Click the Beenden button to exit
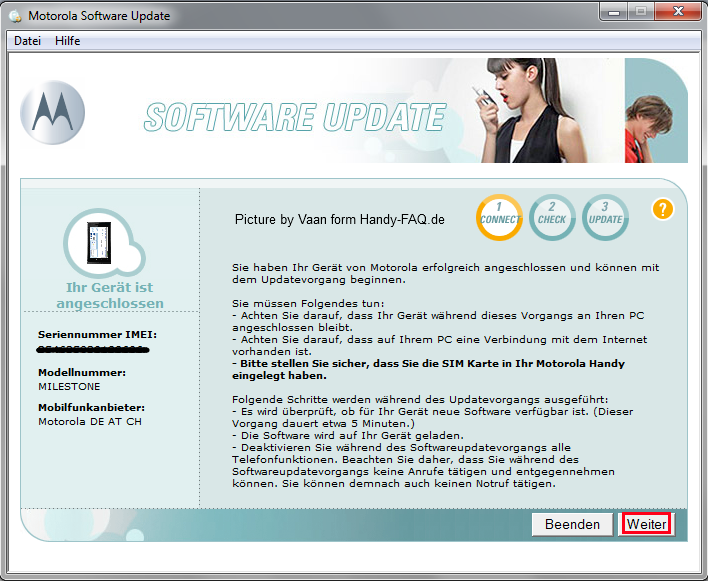Image resolution: width=708 pixels, height=581 pixels. coord(572,524)
